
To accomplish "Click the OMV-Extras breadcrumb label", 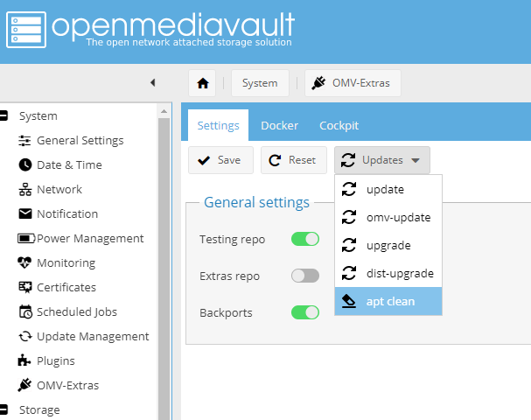I will (x=361, y=83).
